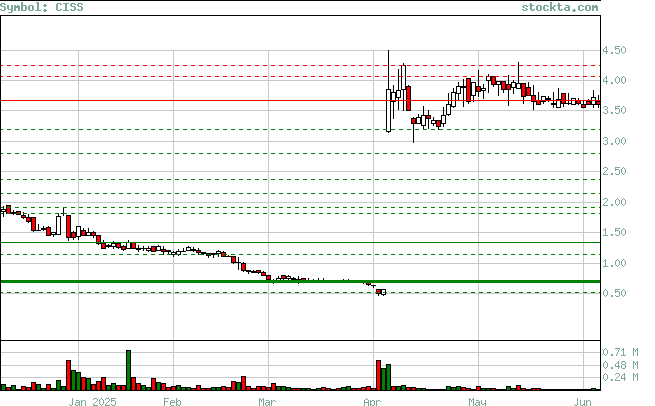
Task: Click the 4.00 price axis label
Action: (x=614, y=80)
